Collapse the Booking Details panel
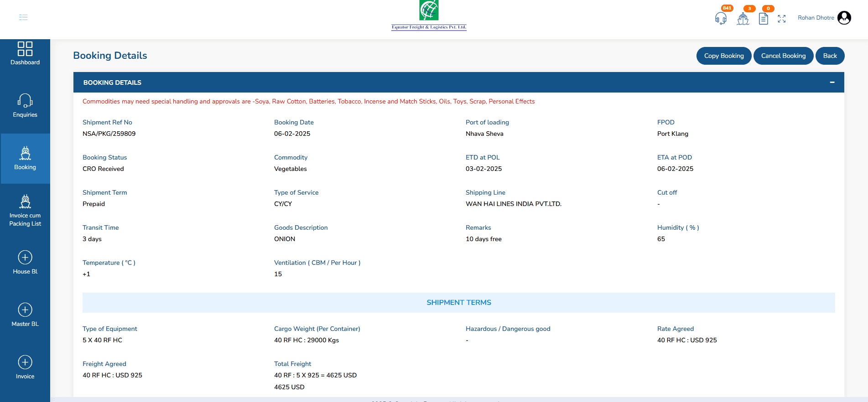Viewport: 868px width, 402px height. point(832,82)
